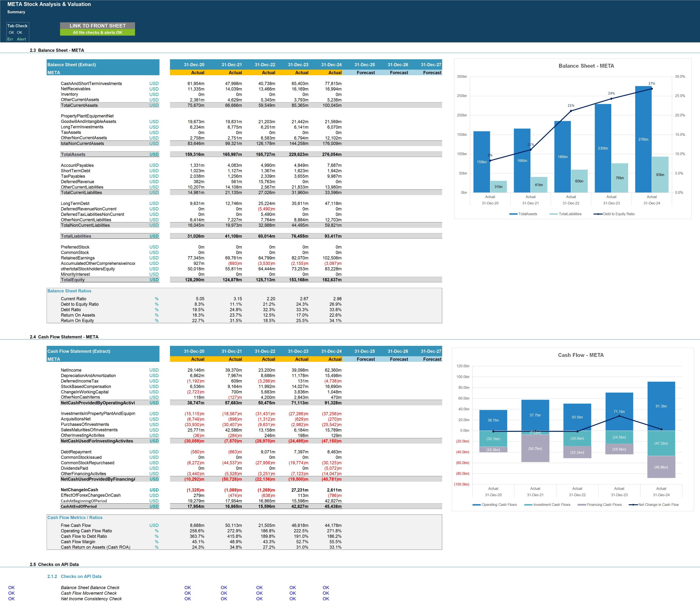Screen dimensions: 700x606
Task: Click the Financing Cash Flows legend marker
Action: tap(582, 505)
